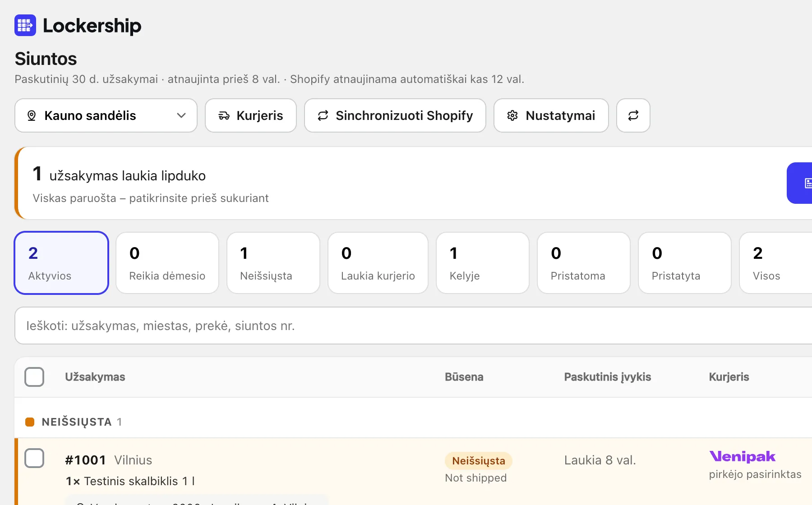Select the Kelyje status tab
Screen dimensions: 812x505
(483, 263)
